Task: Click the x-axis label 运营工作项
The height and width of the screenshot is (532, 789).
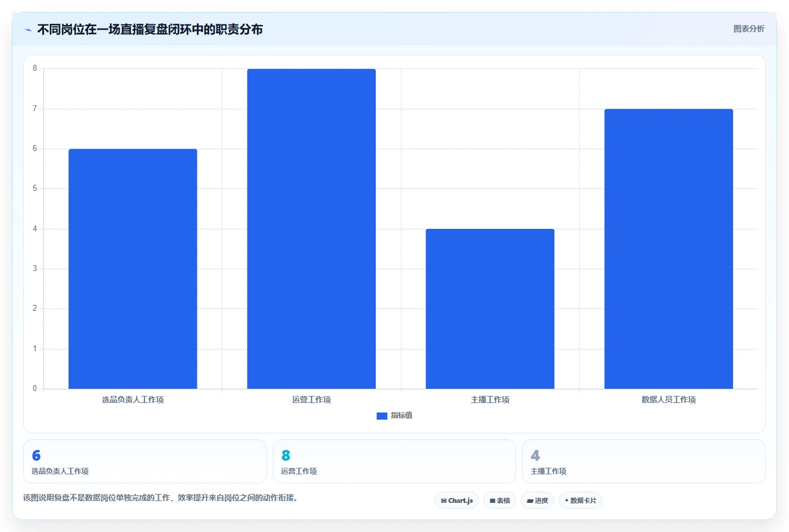Action: (x=311, y=399)
